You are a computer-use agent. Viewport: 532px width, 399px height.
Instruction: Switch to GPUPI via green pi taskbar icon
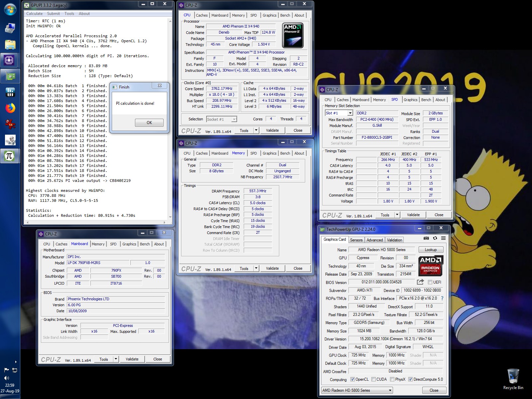point(9,156)
